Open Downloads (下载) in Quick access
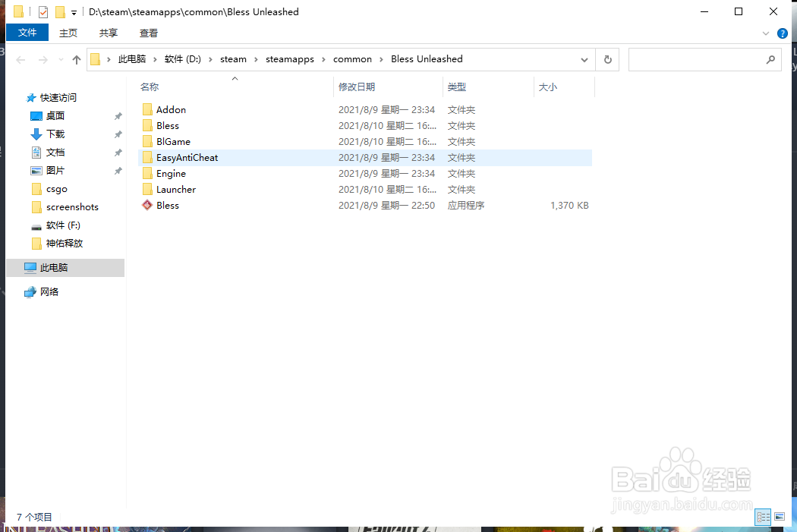This screenshot has width=797, height=532. click(x=55, y=134)
